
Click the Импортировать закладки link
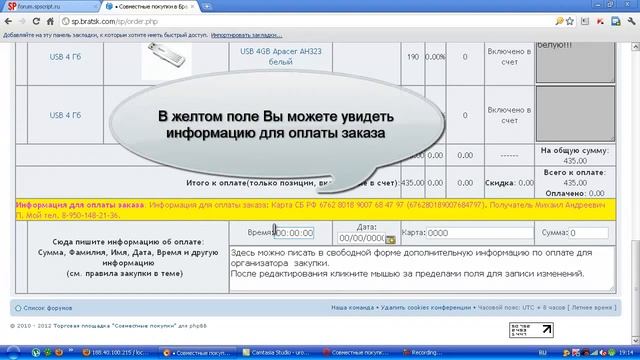[247, 35]
